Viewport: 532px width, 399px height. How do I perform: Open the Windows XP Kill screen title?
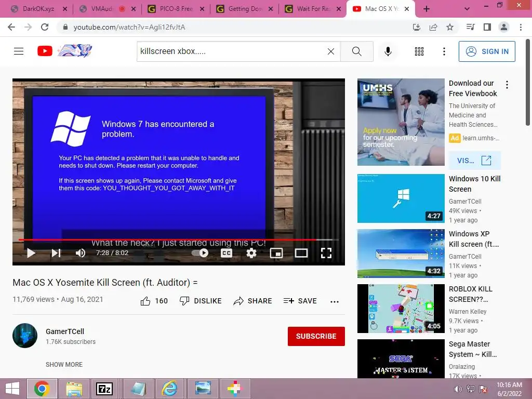474,239
